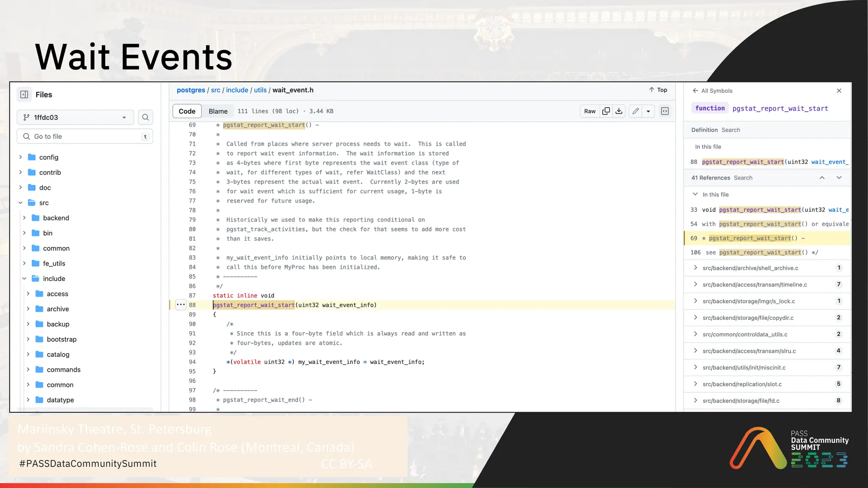The height and width of the screenshot is (488, 868).
Task: Click the Go to file field
Action: click(85, 136)
